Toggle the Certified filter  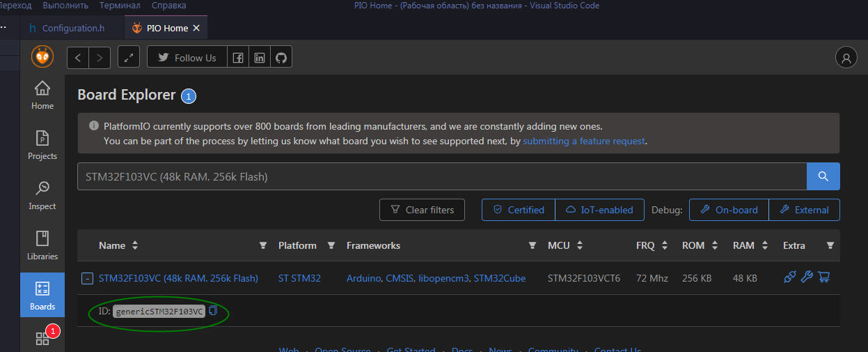click(x=519, y=210)
